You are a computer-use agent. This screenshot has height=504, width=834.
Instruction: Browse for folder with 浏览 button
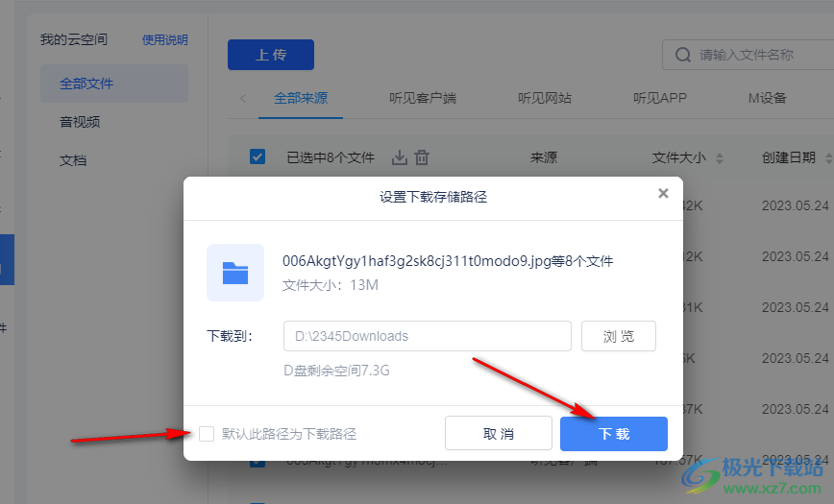click(619, 336)
